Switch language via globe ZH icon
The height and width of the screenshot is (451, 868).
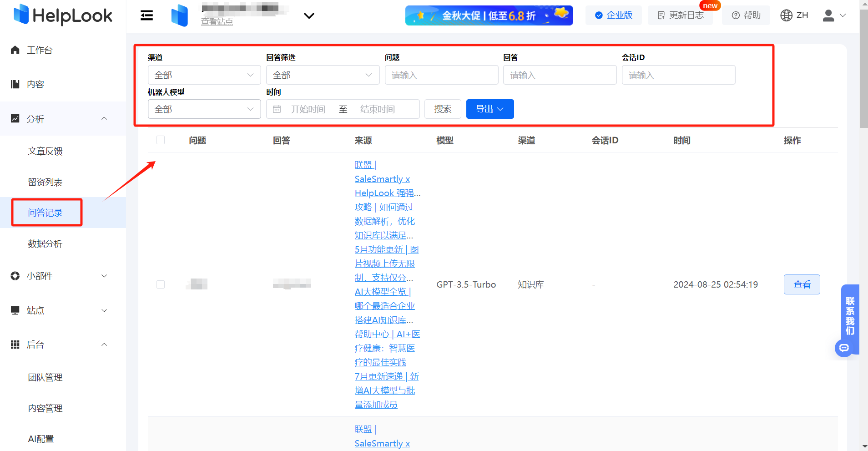794,15
